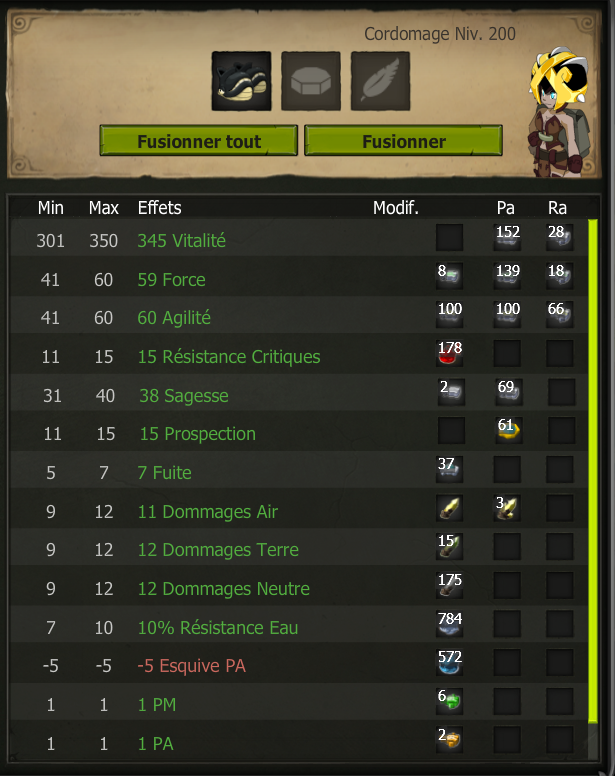The width and height of the screenshot is (615, 776).
Task: Click the Ra Agilité rune showing 66
Action: [x=560, y=315]
